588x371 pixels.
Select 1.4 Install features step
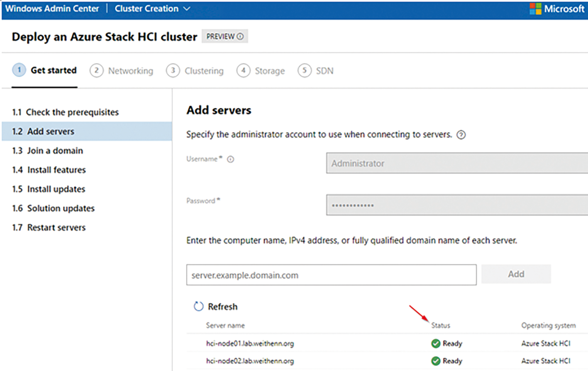[x=87, y=170]
